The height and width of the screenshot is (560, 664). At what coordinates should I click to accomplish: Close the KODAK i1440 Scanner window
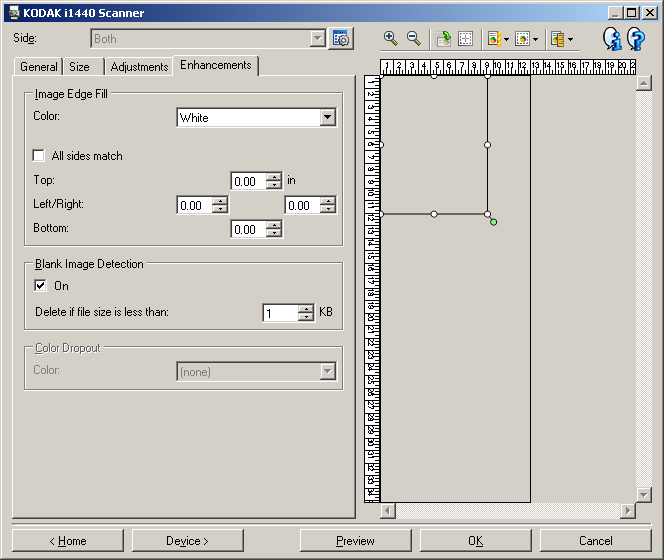click(x=650, y=13)
